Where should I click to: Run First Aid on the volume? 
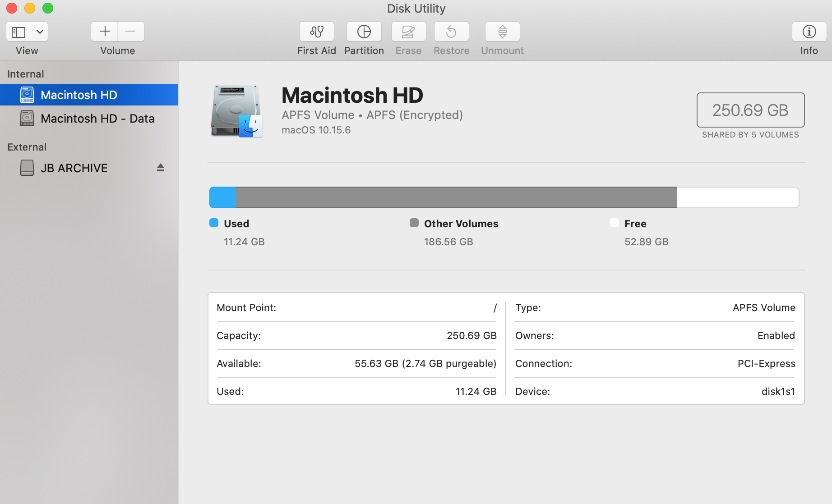(x=316, y=32)
